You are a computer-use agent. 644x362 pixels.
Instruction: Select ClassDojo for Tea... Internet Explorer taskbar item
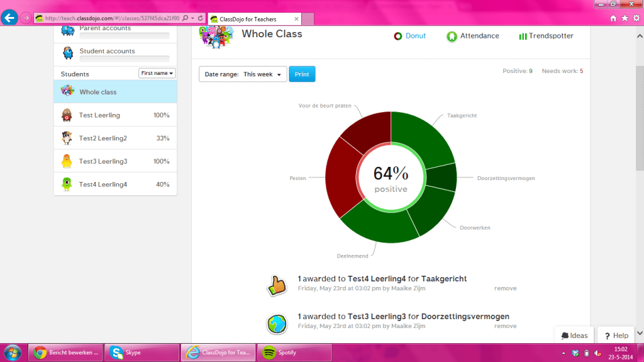click(218, 353)
